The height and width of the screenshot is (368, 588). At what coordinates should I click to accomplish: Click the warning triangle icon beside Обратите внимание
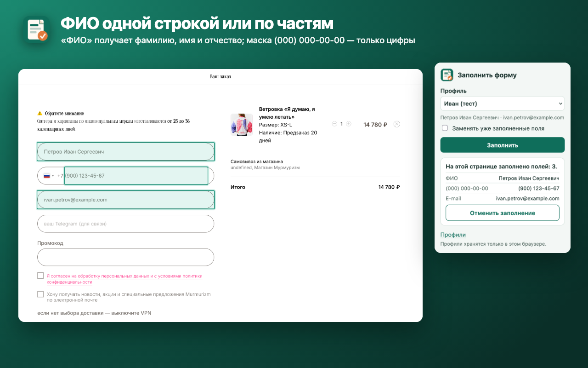click(40, 113)
